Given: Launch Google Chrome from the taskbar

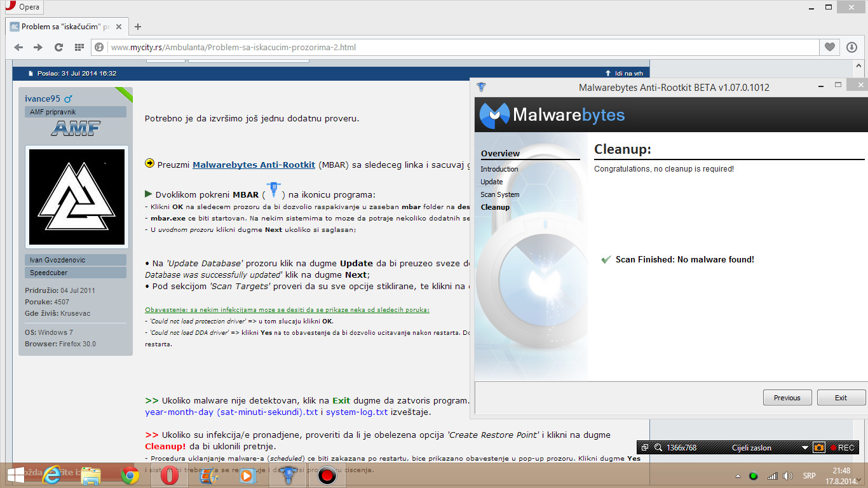Looking at the screenshot, I should (130, 475).
